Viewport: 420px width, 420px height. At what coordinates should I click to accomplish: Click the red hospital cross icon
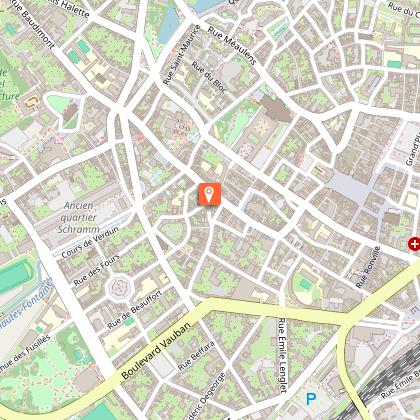tap(414, 244)
